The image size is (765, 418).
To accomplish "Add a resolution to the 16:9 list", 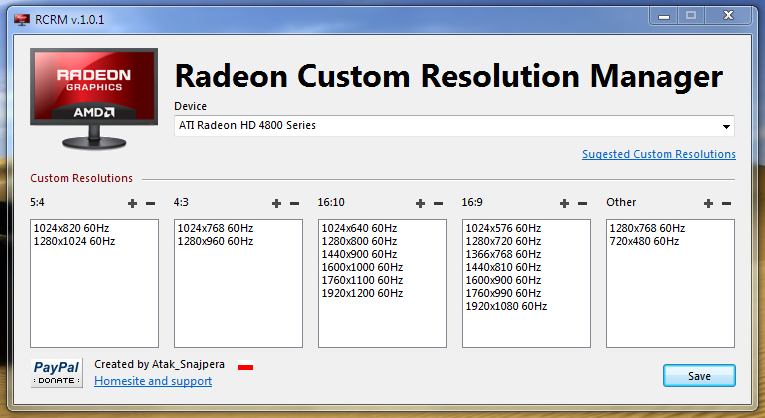I will pyautogui.click(x=564, y=203).
